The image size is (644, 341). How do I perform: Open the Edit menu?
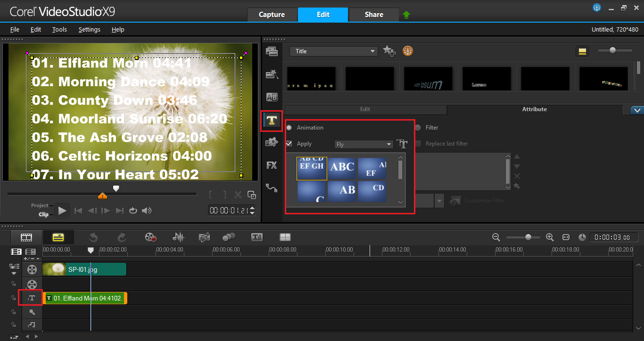pos(36,29)
